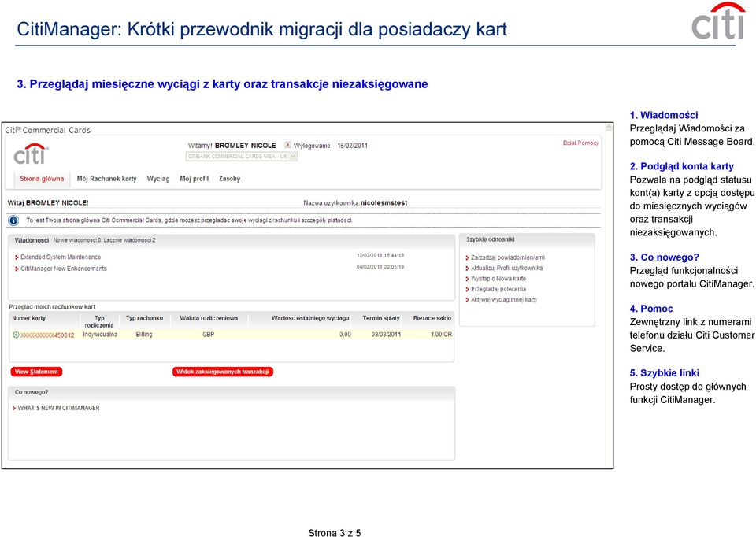This screenshot has width=756, height=537.
Task: Click Wystap o Nowa karte link
Action: click(x=498, y=279)
